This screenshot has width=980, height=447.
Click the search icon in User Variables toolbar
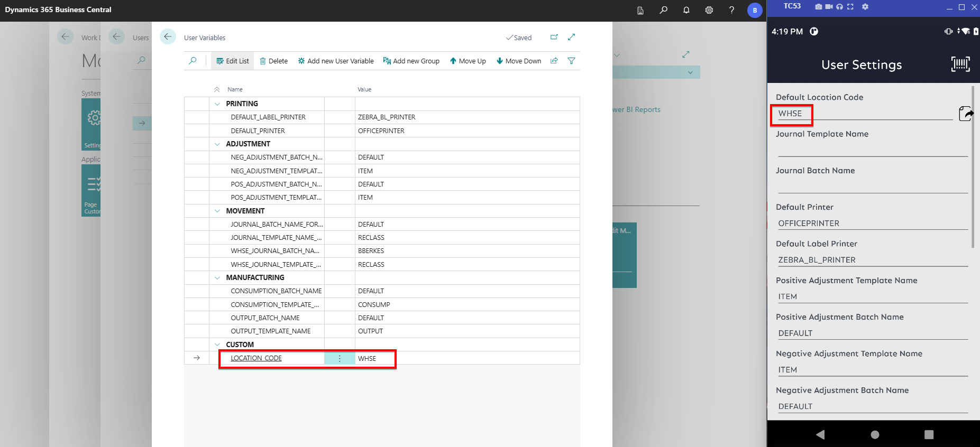(x=193, y=61)
